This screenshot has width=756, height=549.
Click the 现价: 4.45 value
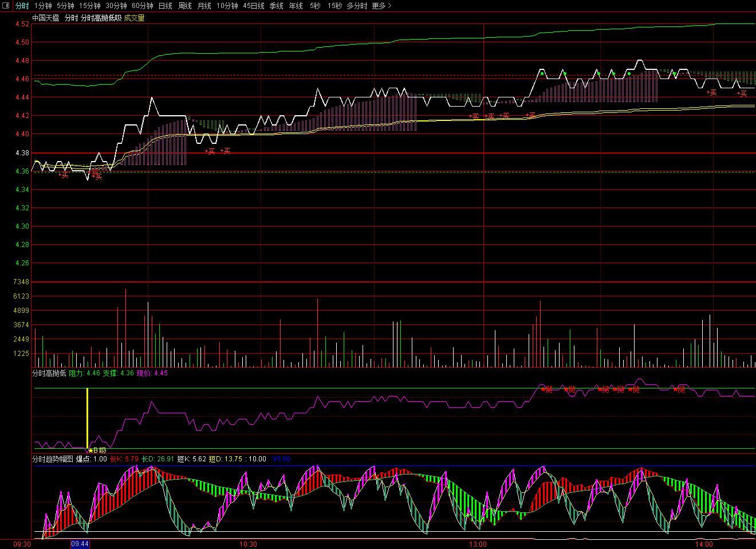[152, 373]
